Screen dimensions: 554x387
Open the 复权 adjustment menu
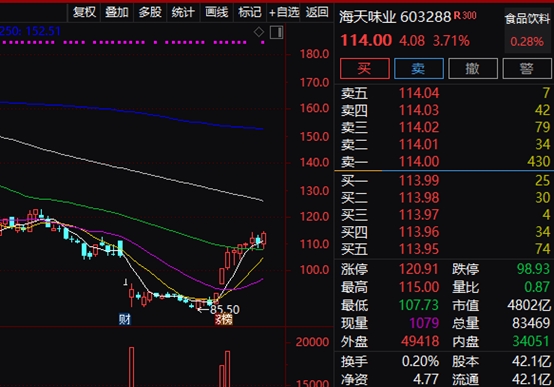[x=84, y=13]
